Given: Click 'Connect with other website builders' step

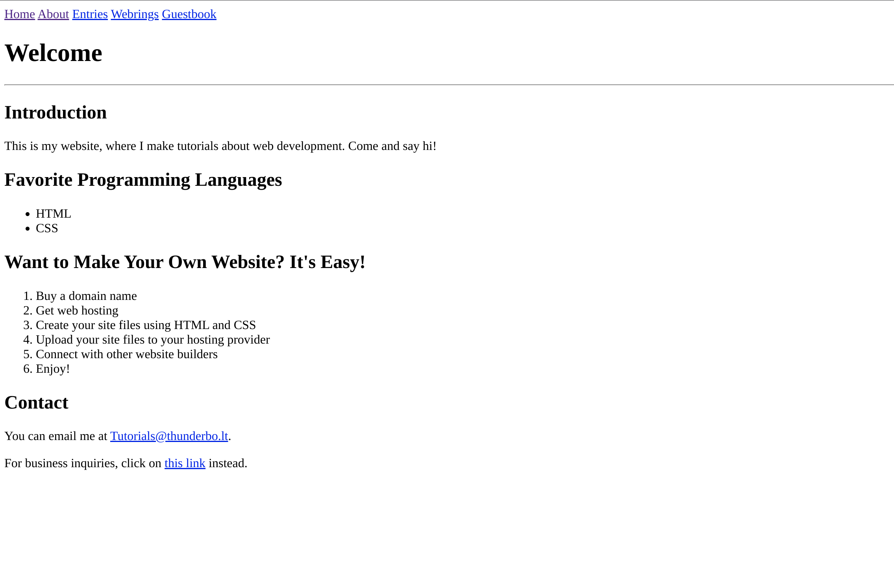Looking at the screenshot, I should [x=126, y=354].
